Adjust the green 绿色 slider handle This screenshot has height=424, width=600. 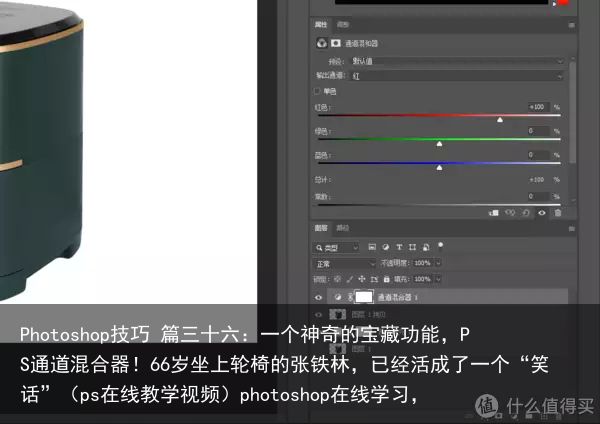439,144
